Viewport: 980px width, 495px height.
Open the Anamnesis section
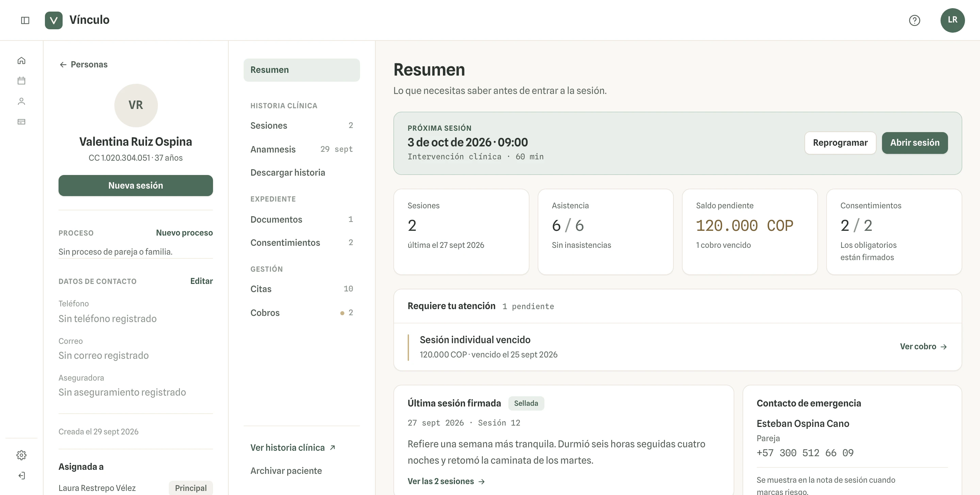click(x=301, y=149)
